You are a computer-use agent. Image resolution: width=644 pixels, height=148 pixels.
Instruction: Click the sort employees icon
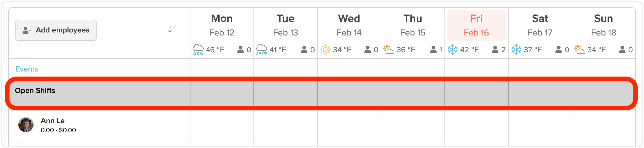pos(173,29)
